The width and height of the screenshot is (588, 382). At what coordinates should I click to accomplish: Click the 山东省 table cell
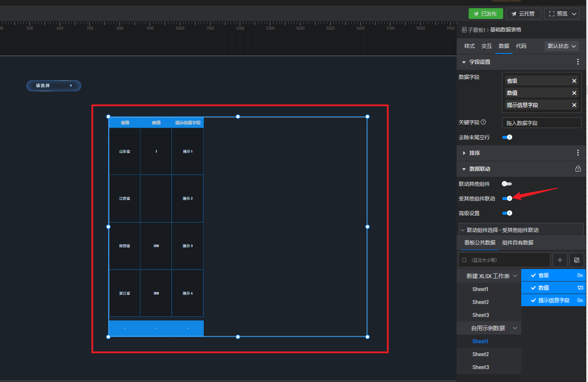coord(124,151)
